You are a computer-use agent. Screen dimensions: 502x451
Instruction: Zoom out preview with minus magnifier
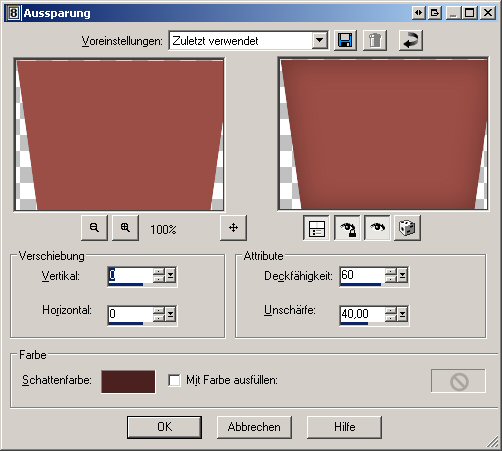tap(94, 228)
